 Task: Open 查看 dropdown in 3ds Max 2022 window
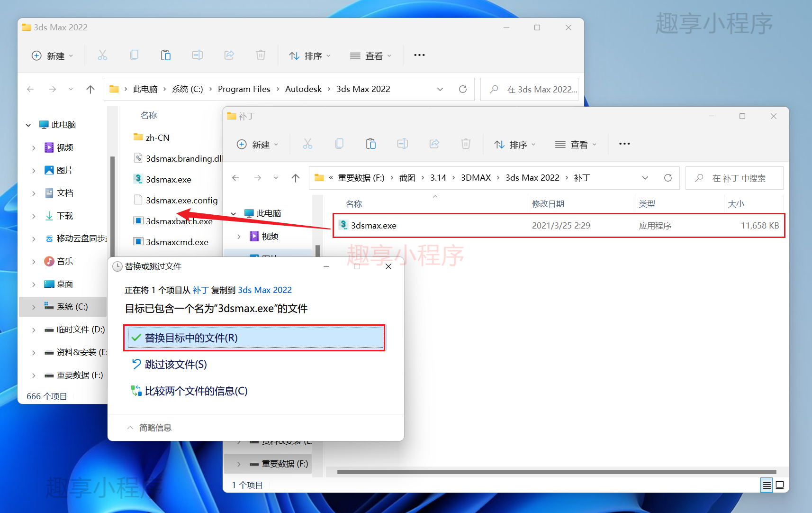[x=370, y=55]
